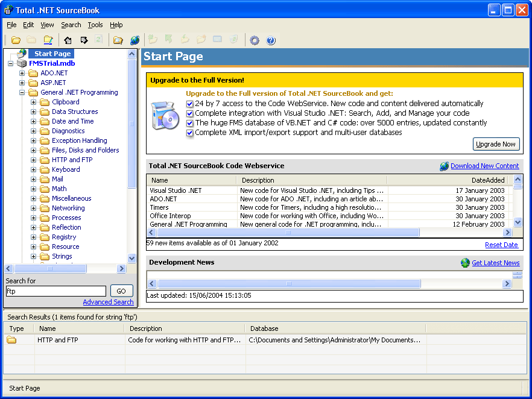Click the Reset Date link

click(x=501, y=245)
